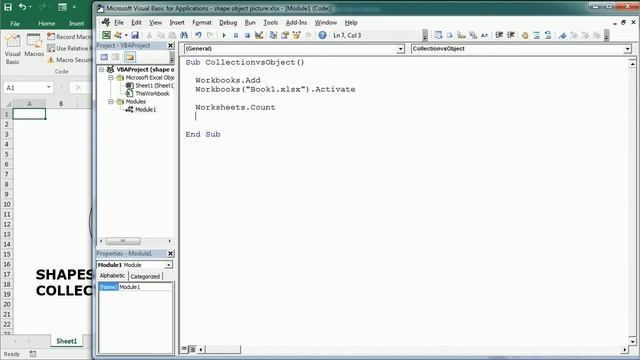Click Macro Security in Excel ribbon
Screen dimensions: 640x360
[x=69, y=60]
